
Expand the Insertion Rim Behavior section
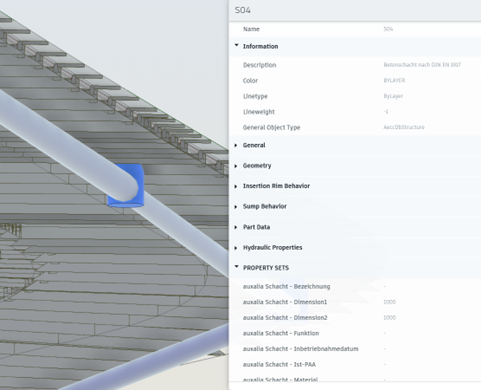click(236, 186)
